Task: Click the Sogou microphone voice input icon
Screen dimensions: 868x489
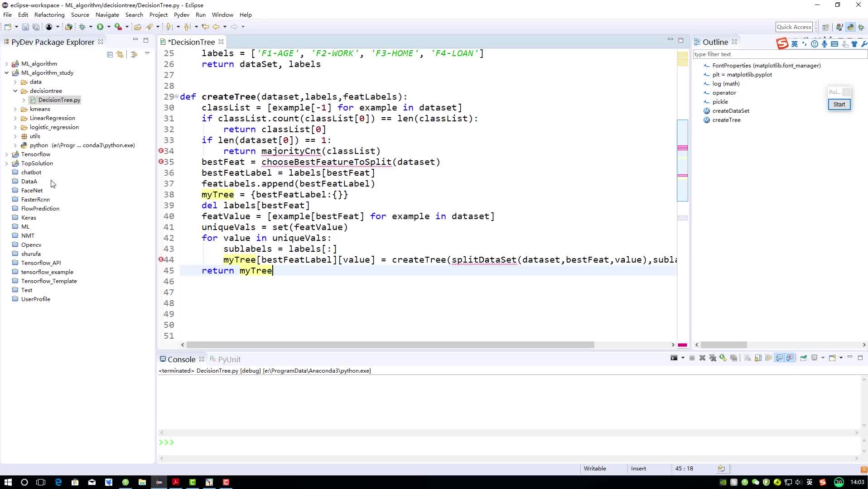Action: [x=825, y=44]
